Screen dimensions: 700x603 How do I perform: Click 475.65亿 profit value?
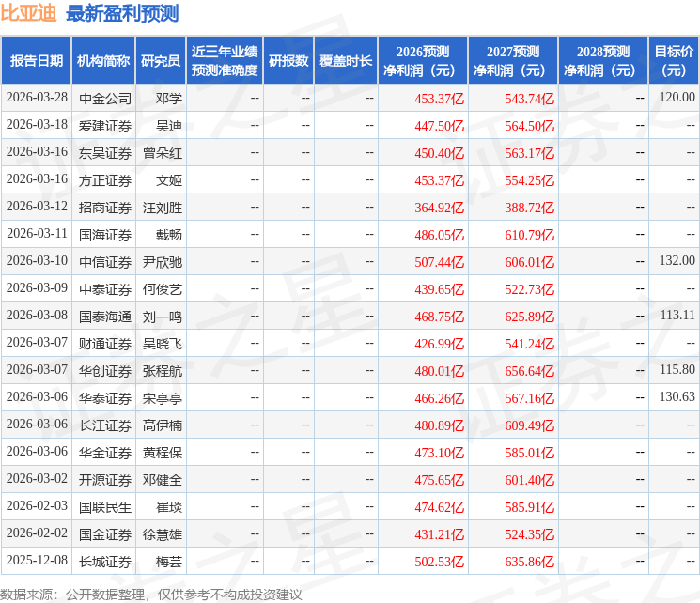(440, 480)
